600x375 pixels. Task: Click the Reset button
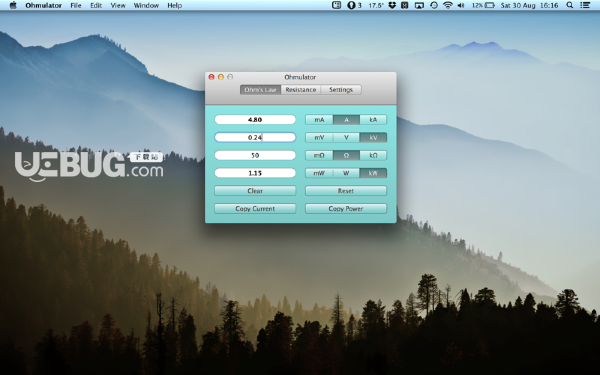(x=346, y=191)
